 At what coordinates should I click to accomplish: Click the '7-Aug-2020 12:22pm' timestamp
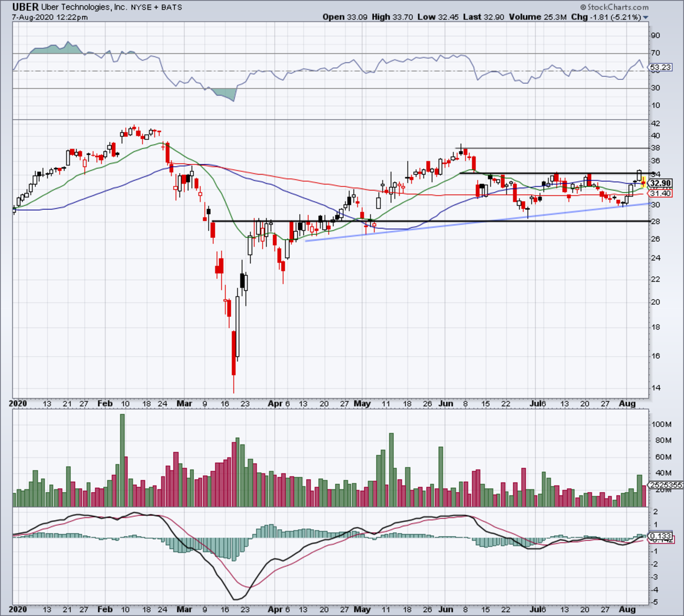[x=50, y=17]
